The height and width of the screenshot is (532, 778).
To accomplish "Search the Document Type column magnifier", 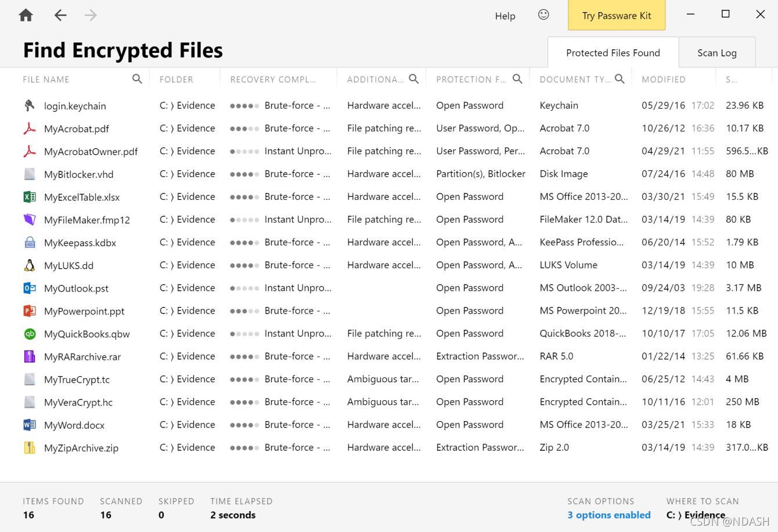I will click(619, 78).
